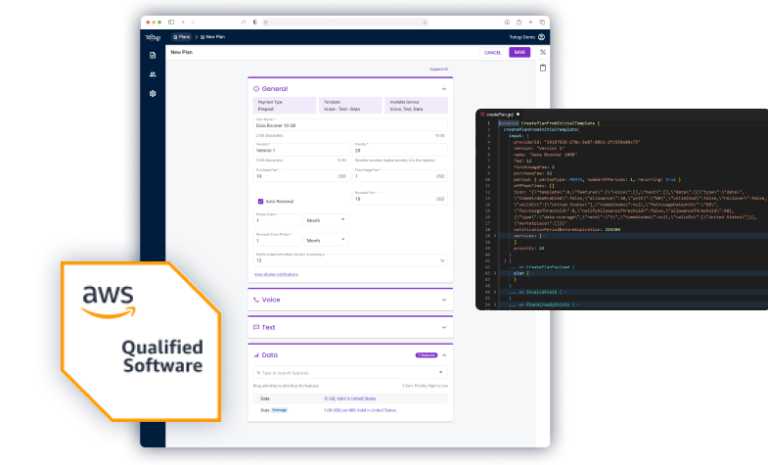Click the percent icon beside the Save button

coord(543,52)
